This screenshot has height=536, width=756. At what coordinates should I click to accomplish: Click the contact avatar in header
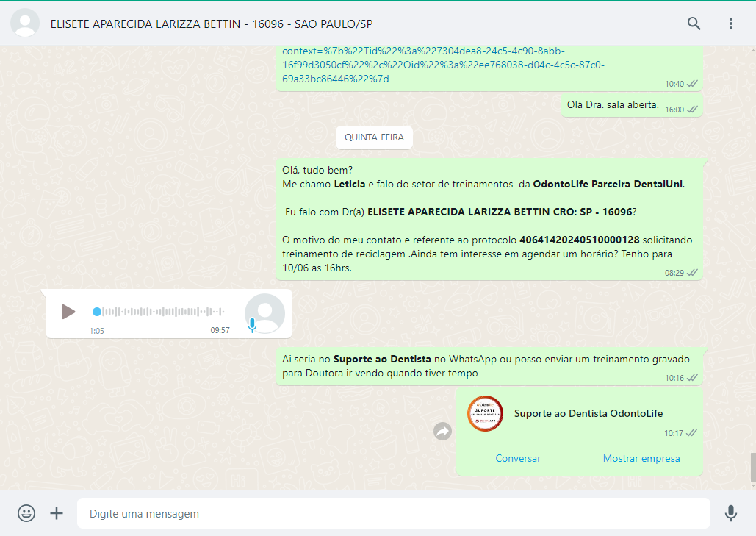click(x=26, y=24)
